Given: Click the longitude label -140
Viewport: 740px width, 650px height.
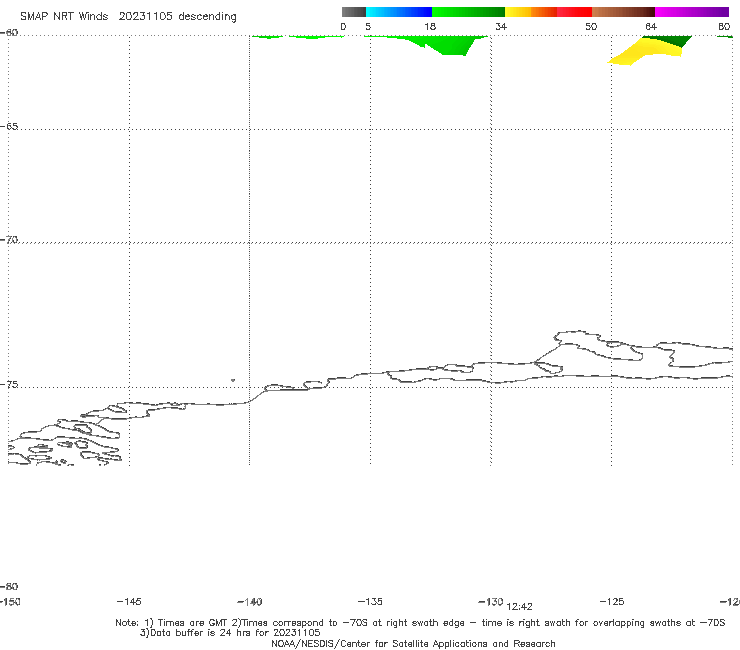Looking at the screenshot, I should [250, 602].
